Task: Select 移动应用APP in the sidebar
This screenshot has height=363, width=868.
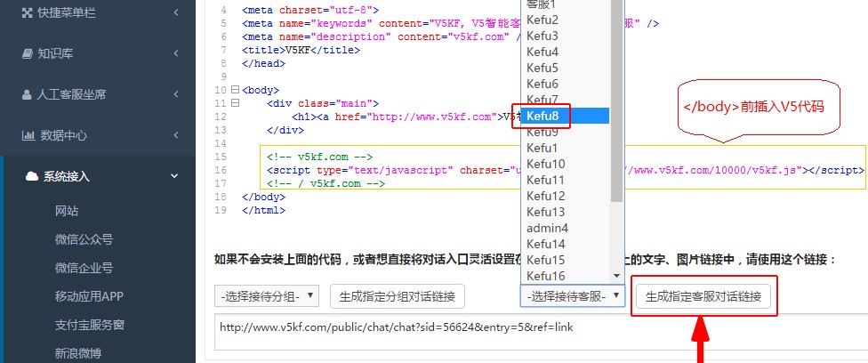Action: pos(89,296)
